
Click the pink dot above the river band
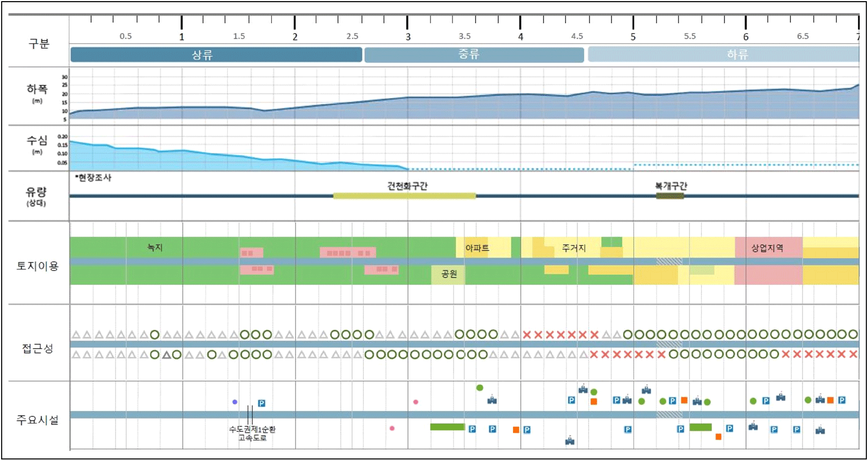click(x=416, y=402)
